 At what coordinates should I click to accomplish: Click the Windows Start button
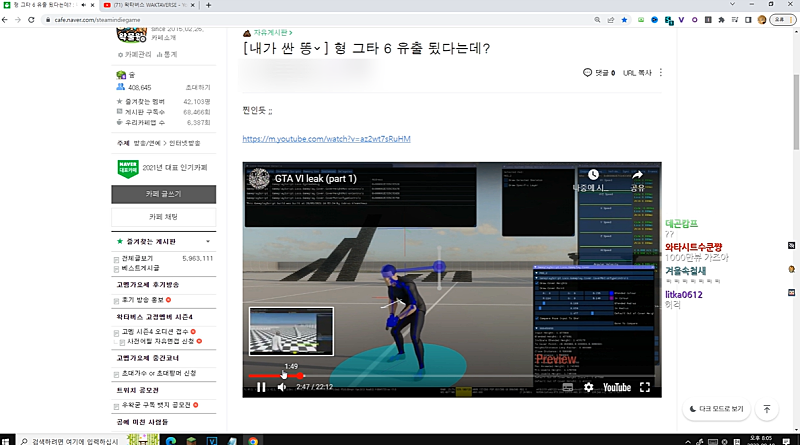pos(6,441)
